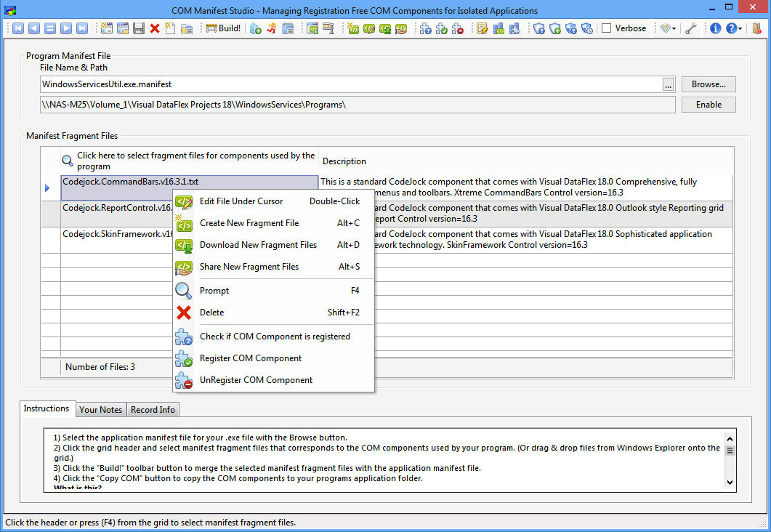
Task: Go to the next record
Action: [66, 28]
